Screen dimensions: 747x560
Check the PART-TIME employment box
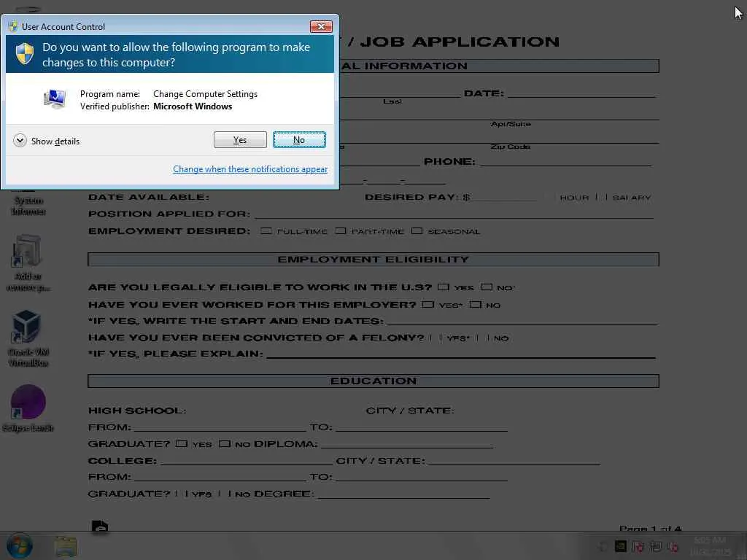pyautogui.click(x=340, y=231)
